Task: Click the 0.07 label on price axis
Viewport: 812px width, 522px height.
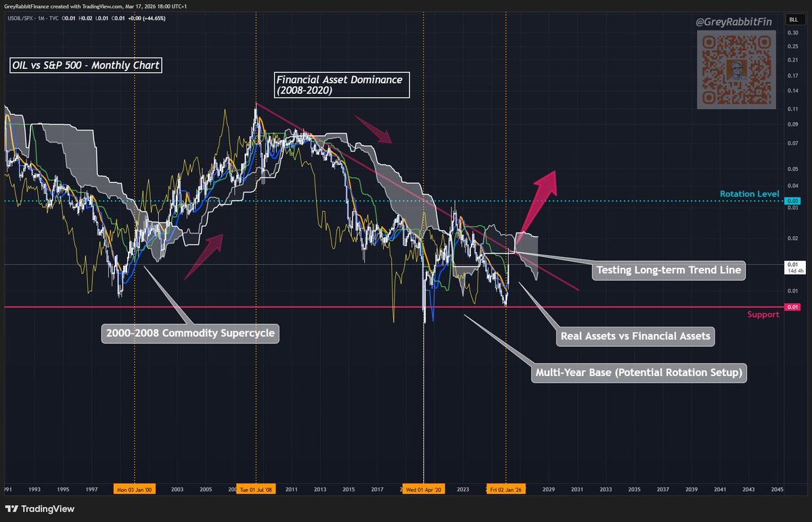Action: click(792, 143)
